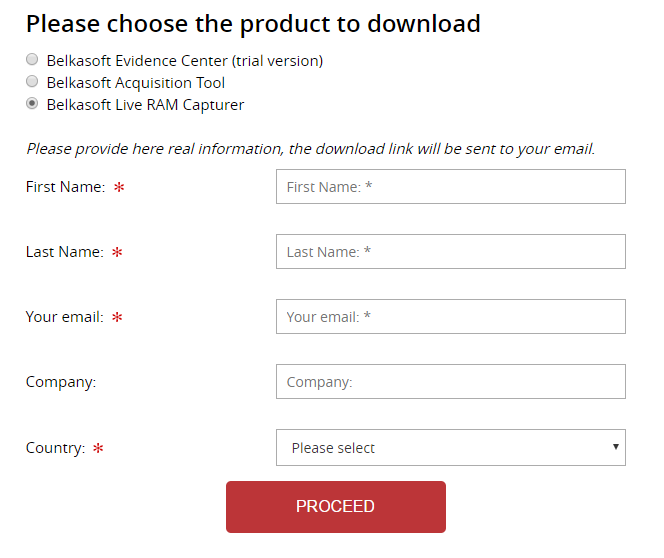
Task: Select the Belkasoft Evidence Center radio button
Action: click(x=33, y=61)
